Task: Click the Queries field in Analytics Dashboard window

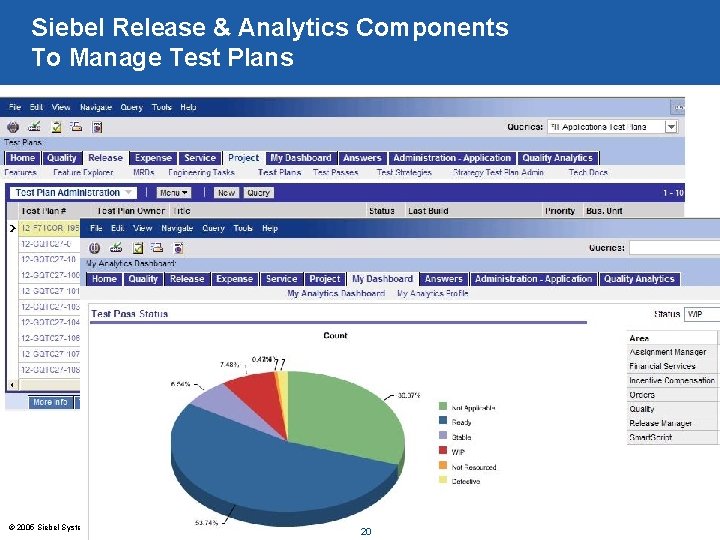Action: [x=675, y=248]
